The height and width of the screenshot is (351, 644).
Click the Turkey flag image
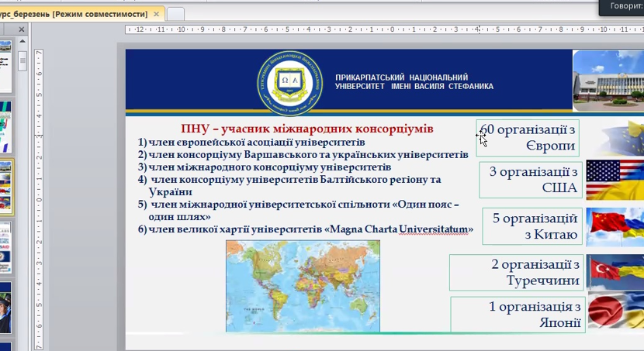pyautogui.click(x=615, y=272)
